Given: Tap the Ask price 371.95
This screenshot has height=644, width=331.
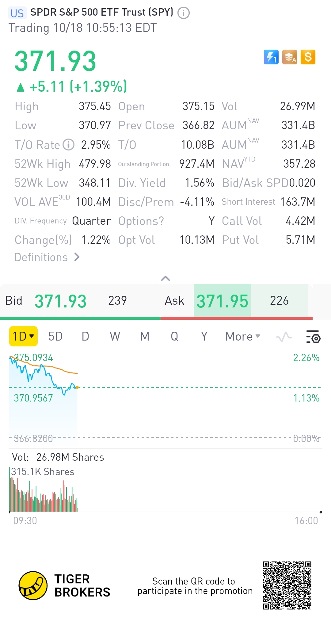Looking at the screenshot, I should click(222, 301).
